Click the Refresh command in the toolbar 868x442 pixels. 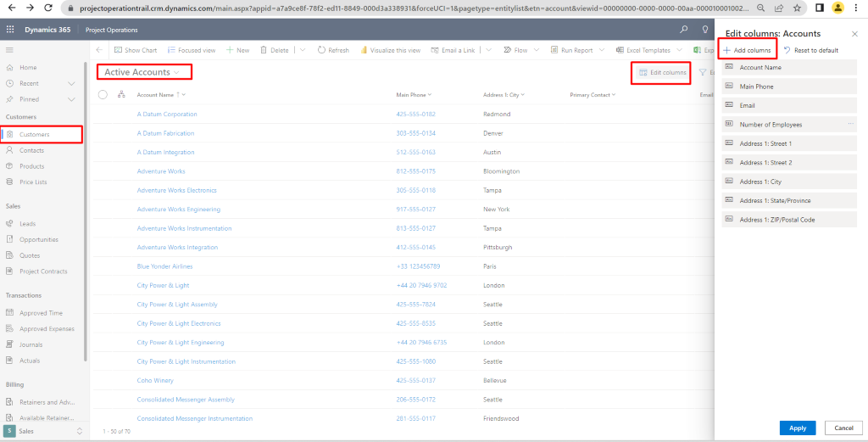pos(333,50)
